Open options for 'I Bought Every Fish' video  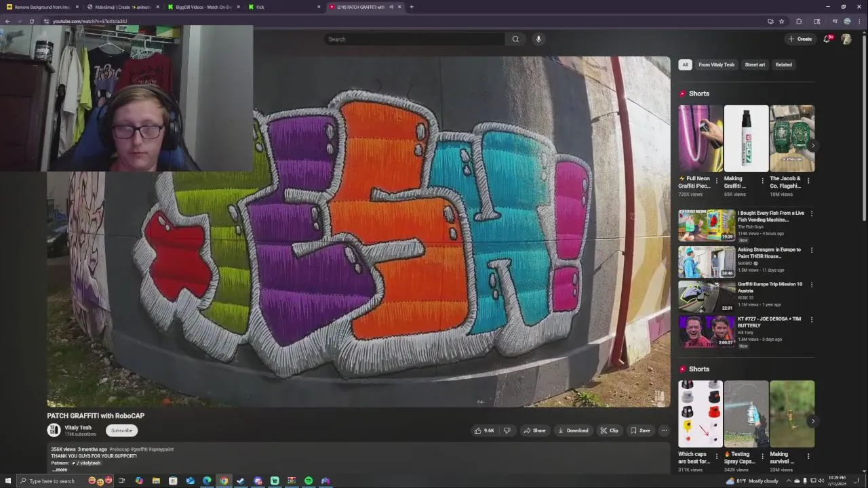812,213
